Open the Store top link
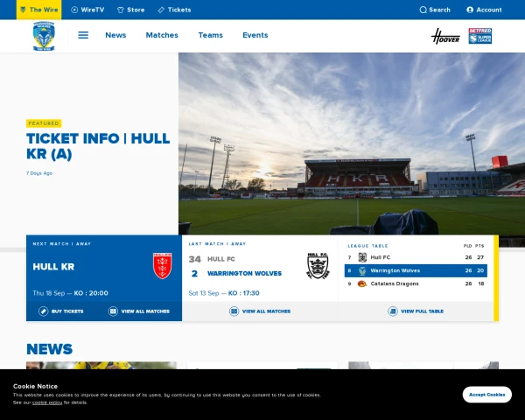525x420 pixels. (x=131, y=10)
